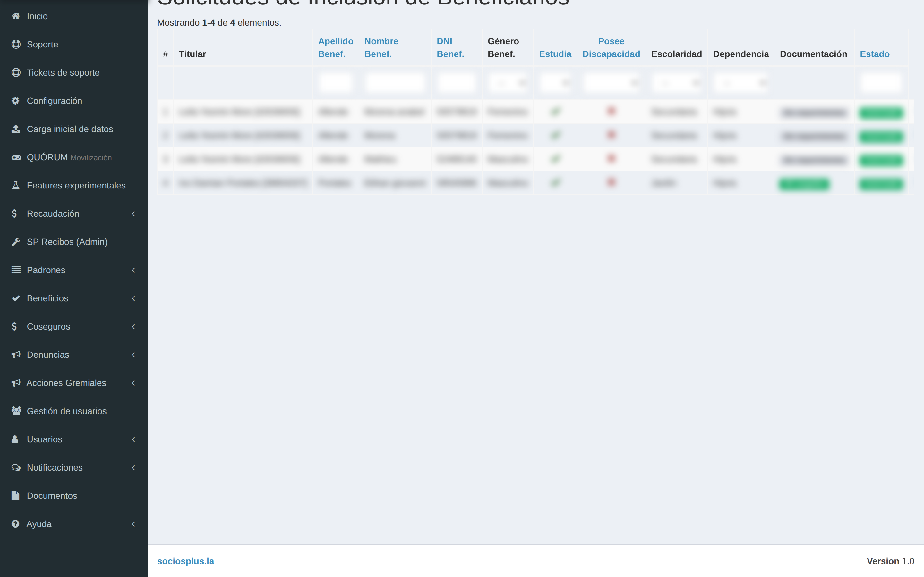Sort by Apellido Benef. column header
The image size is (924, 577).
(x=336, y=47)
